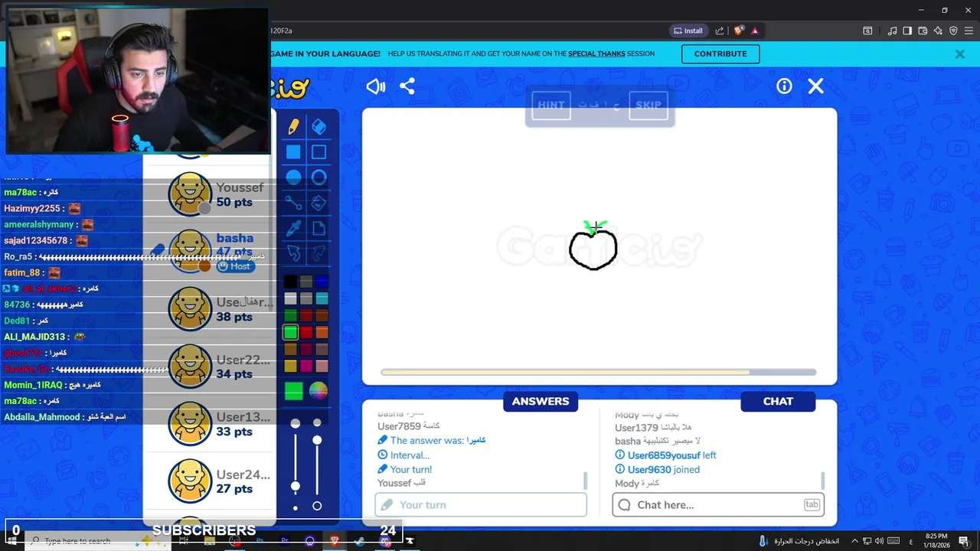This screenshot has width=980, height=551.
Task: Open the Leo AI sparkle icon
Action: point(938,31)
